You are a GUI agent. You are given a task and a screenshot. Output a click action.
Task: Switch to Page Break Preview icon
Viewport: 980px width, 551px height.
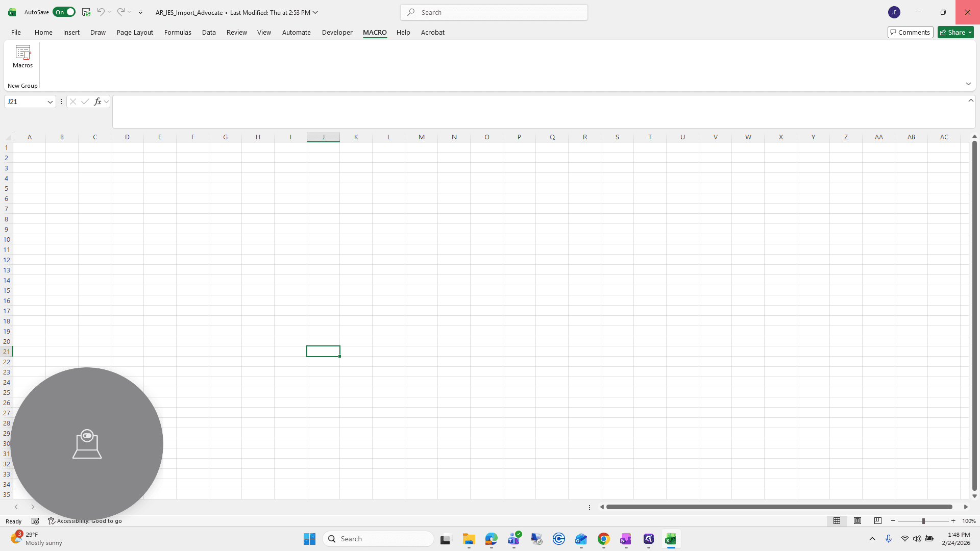[x=878, y=521]
